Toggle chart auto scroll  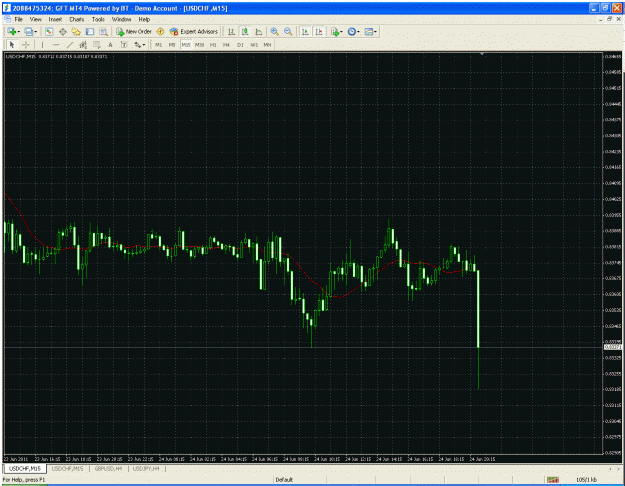tap(305, 31)
